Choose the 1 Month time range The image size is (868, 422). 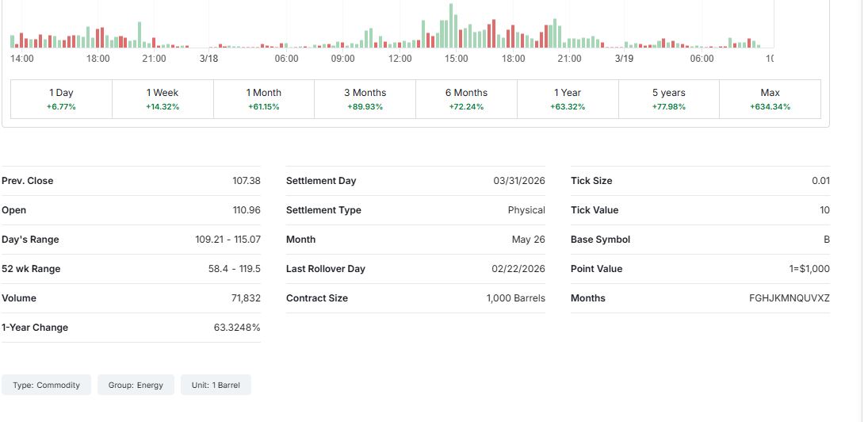pyautogui.click(x=264, y=99)
